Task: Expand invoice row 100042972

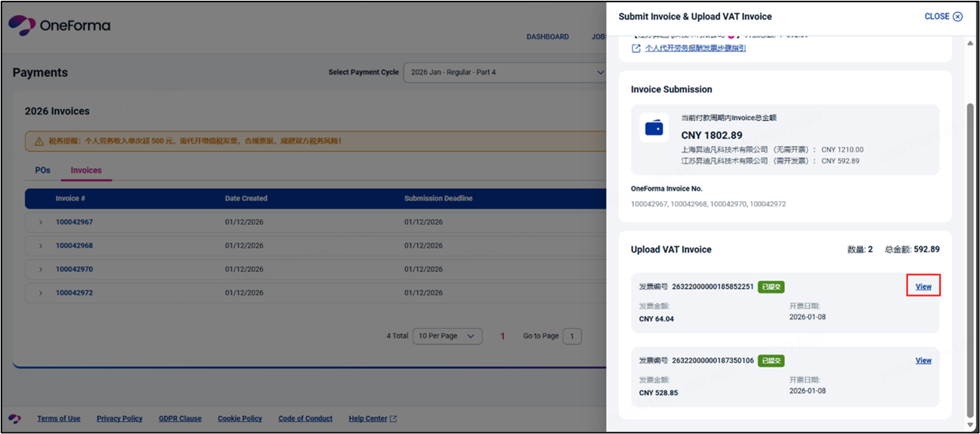Action: (41, 293)
